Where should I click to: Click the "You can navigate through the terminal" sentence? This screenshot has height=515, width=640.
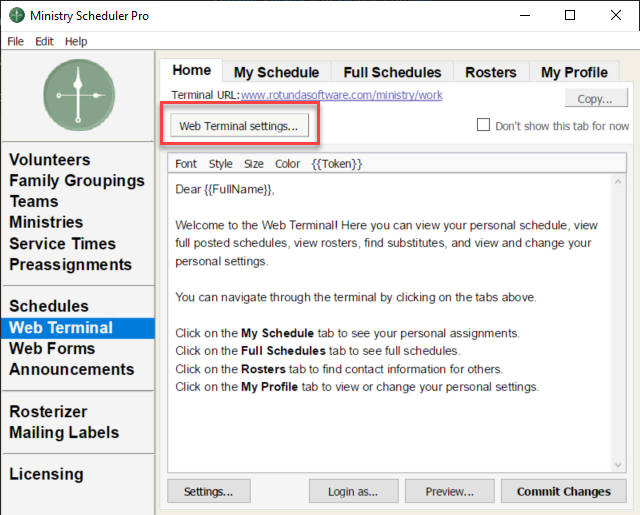click(356, 297)
